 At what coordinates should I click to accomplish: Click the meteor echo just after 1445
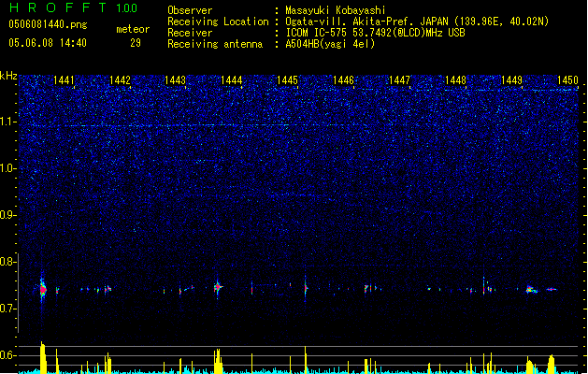(x=306, y=288)
